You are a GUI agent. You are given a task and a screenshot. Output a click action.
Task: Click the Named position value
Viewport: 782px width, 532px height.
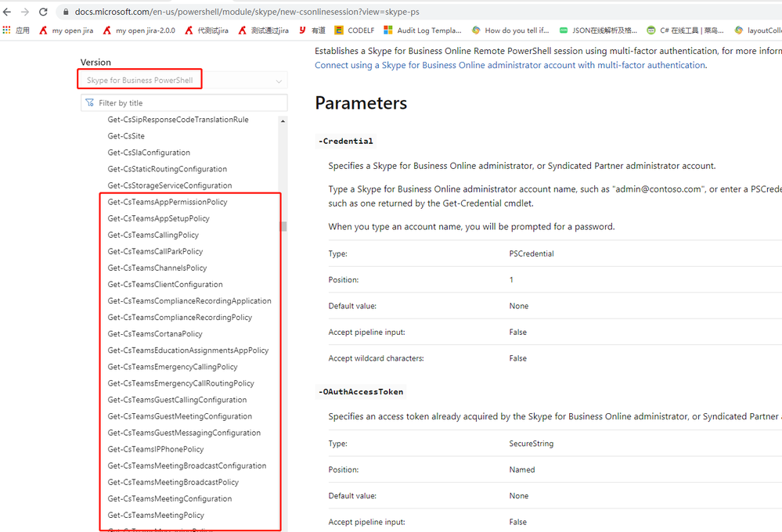coord(522,469)
